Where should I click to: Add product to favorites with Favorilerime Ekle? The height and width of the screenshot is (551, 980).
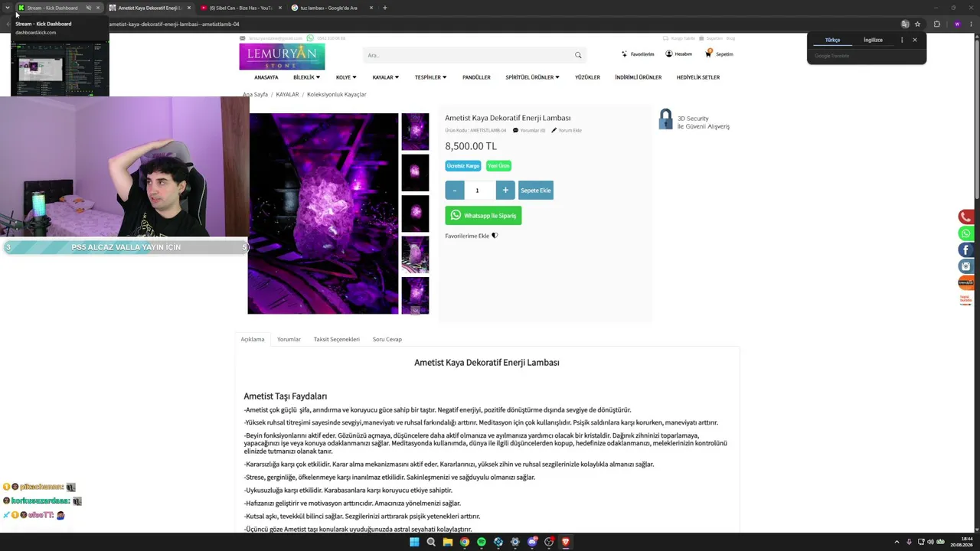click(472, 236)
